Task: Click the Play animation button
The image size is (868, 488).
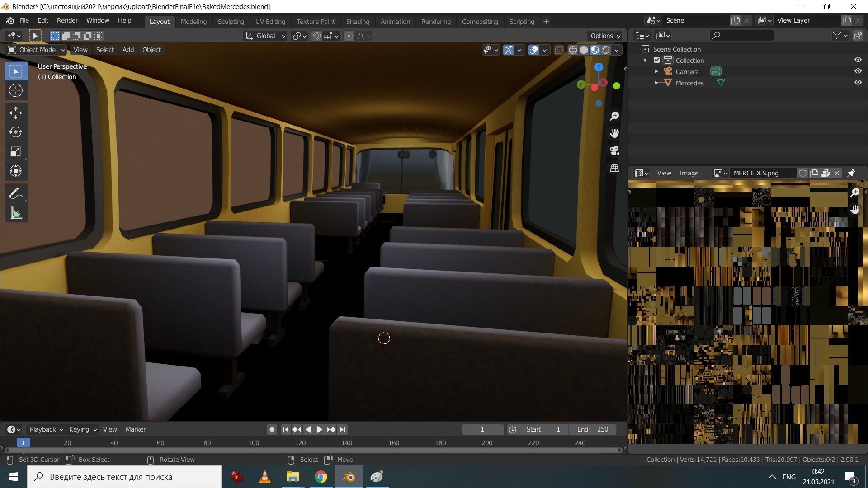Action: coord(319,429)
